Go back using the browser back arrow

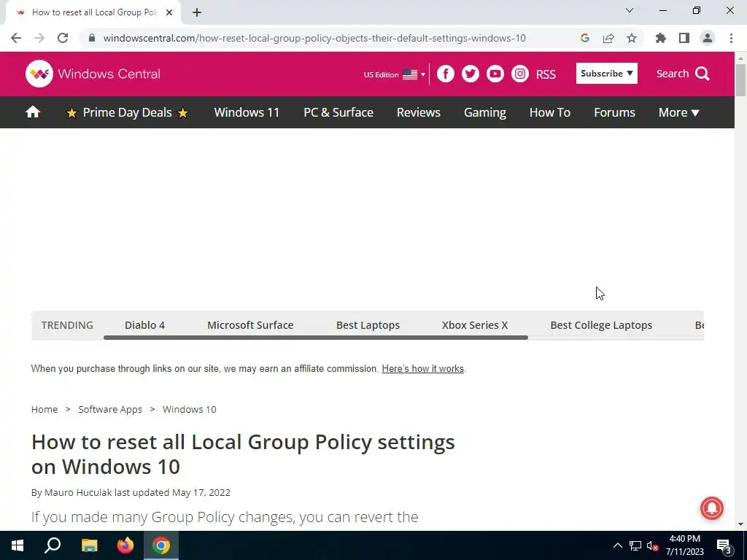coord(16,38)
